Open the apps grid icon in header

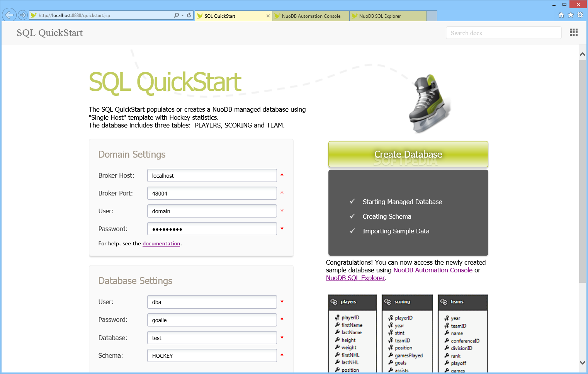pyautogui.click(x=574, y=32)
